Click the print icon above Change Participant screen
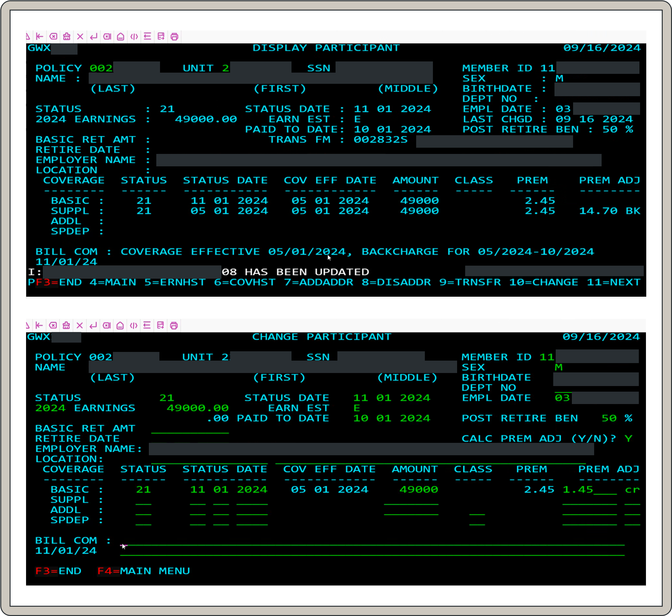 click(174, 326)
